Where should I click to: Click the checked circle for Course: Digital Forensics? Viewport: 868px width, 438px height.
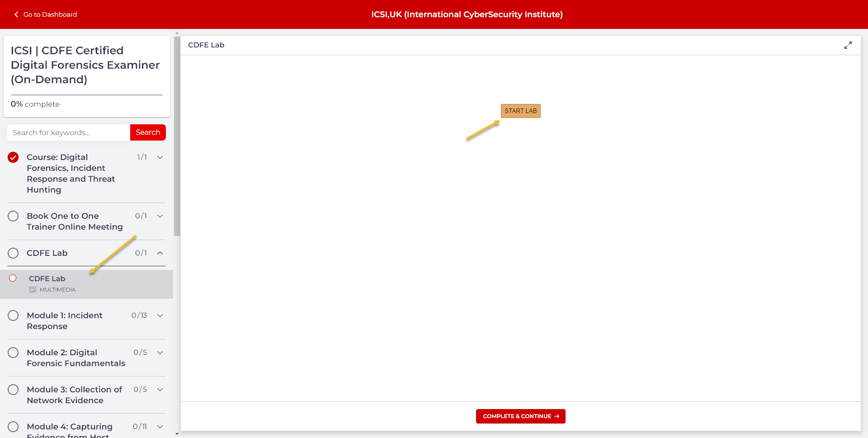click(x=13, y=157)
